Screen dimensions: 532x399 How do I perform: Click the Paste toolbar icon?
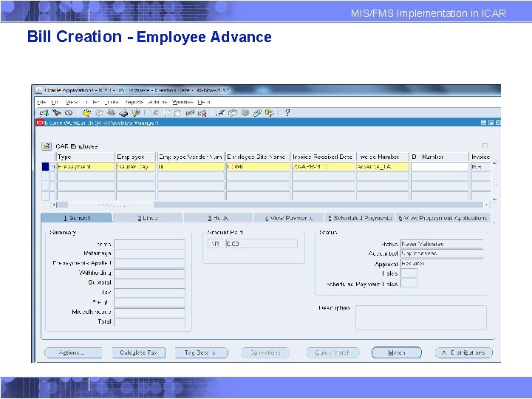pyautogui.click(x=177, y=113)
